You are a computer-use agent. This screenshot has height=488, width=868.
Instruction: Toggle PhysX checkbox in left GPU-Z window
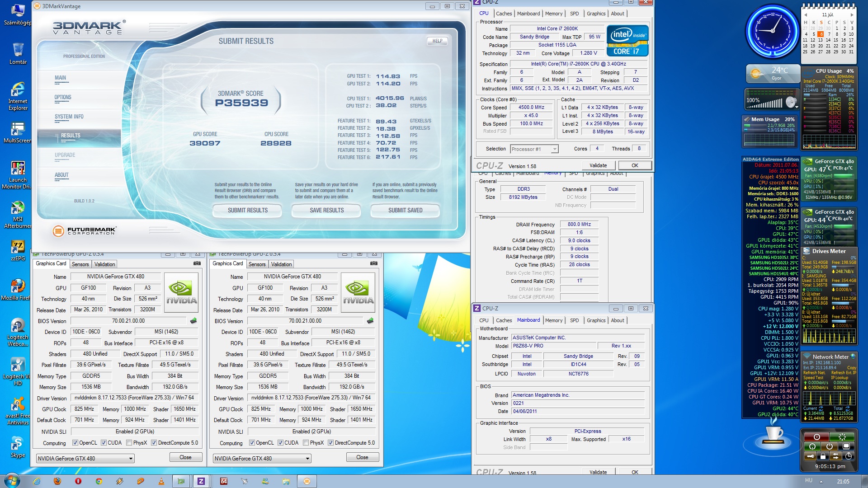pos(129,443)
